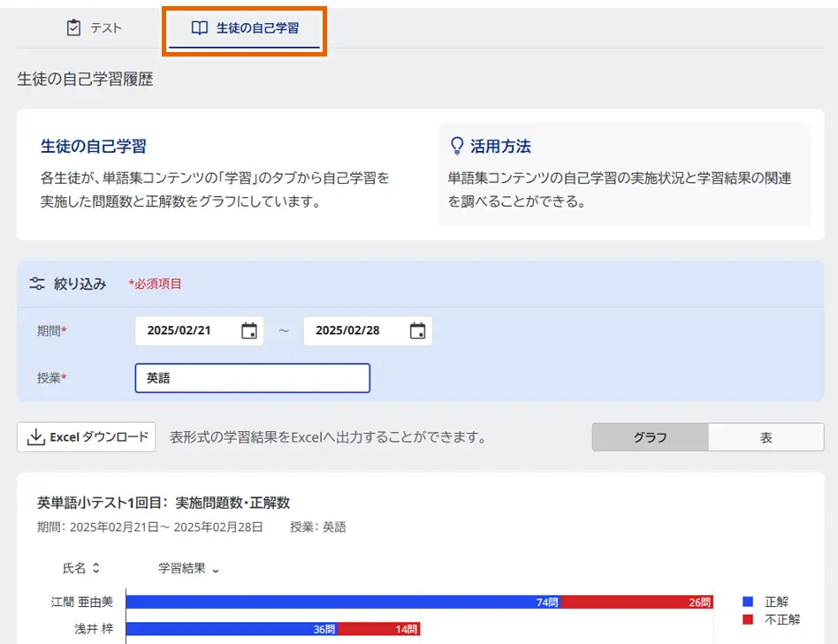Select グラフ in the view switcher
Image resolution: width=838 pixels, height=644 pixels.
(x=651, y=436)
